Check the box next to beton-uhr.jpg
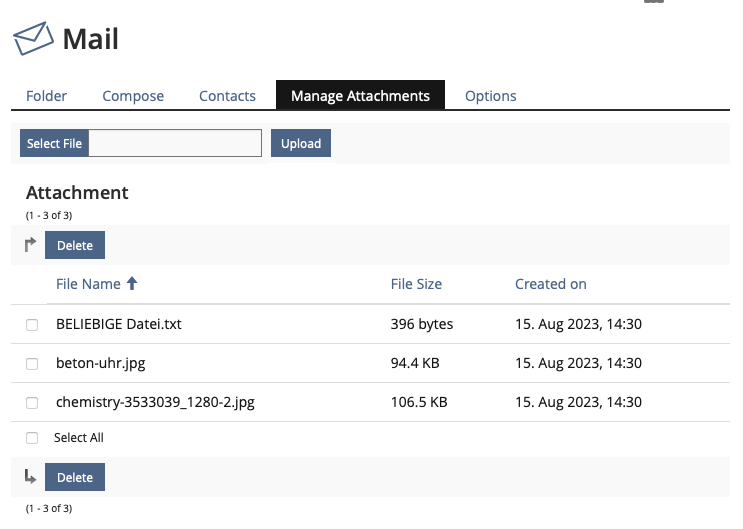Image resolution: width=743 pixels, height=529 pixels. (32, 364)
